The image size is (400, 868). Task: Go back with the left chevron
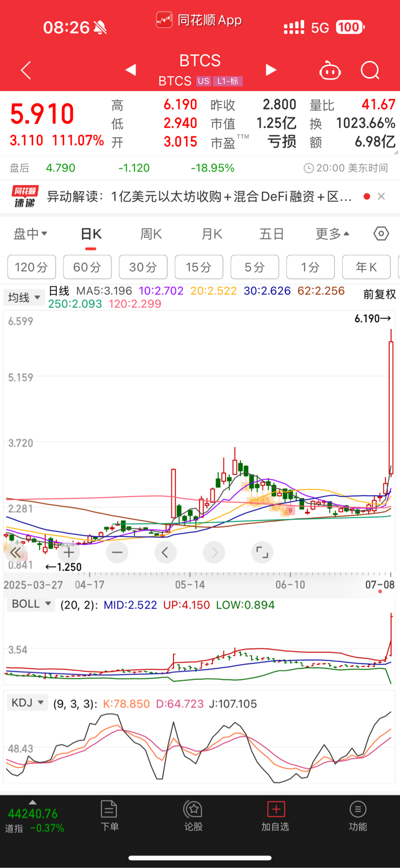click(x=26, y=70)
